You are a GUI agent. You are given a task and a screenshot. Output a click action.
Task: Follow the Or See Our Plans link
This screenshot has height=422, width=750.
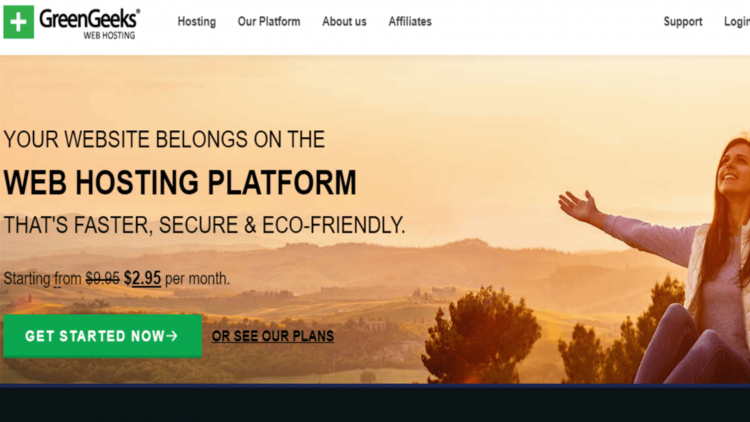273,336
